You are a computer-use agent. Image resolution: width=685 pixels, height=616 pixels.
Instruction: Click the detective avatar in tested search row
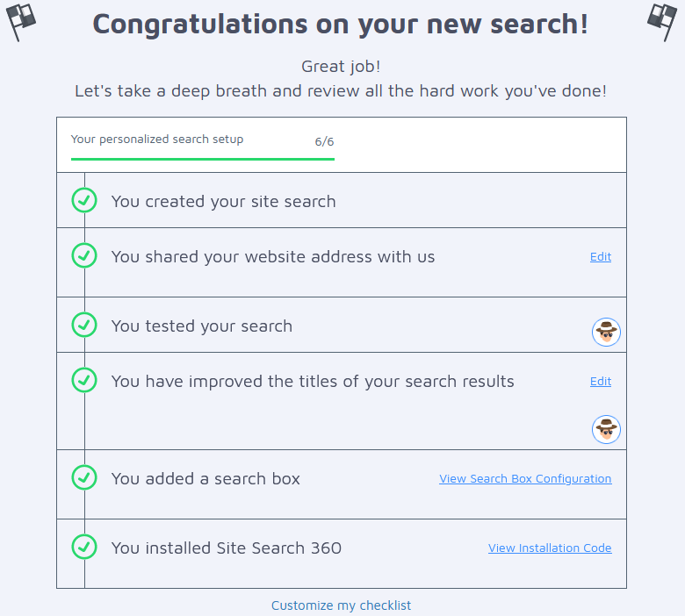coord(606,332)
